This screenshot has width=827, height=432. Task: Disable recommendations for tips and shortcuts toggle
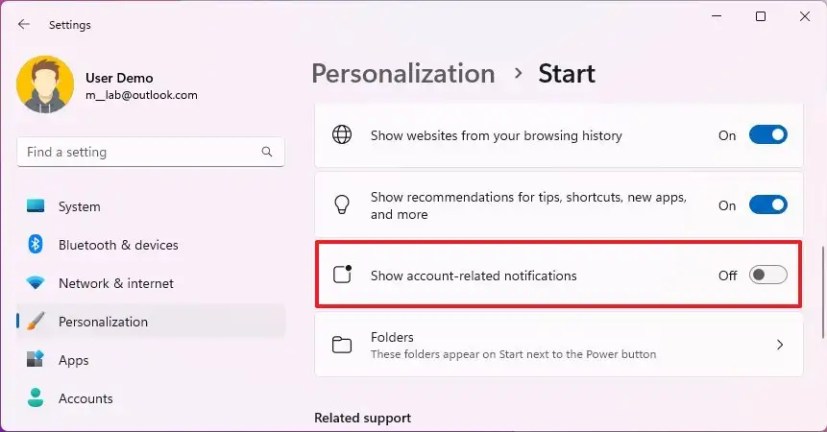coord(768,205)
